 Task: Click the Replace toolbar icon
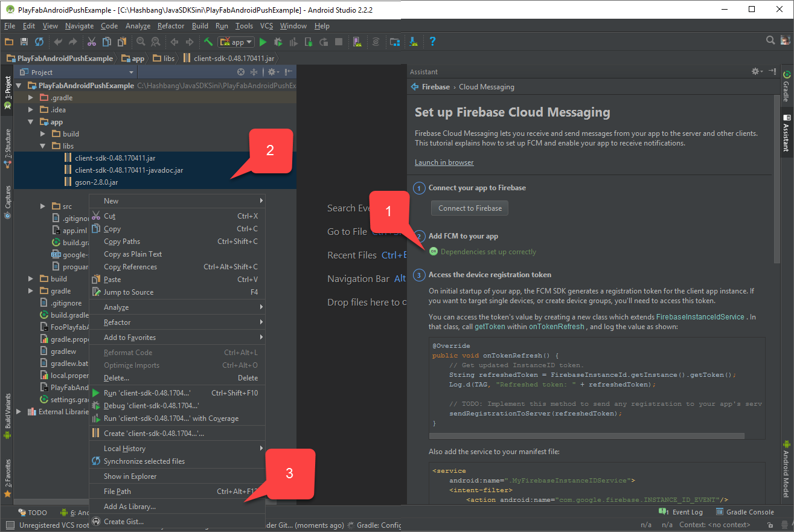click(156, 42)
